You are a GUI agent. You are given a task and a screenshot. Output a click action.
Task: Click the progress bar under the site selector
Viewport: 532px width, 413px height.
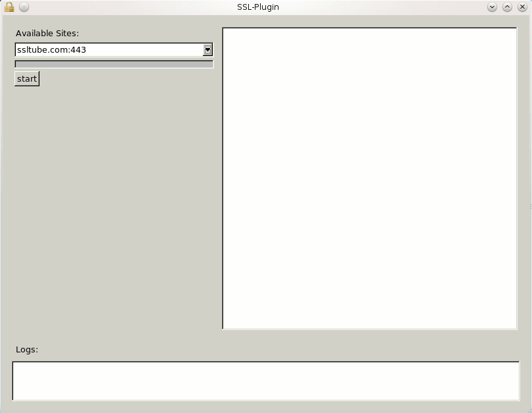click(x=114, y=65)
